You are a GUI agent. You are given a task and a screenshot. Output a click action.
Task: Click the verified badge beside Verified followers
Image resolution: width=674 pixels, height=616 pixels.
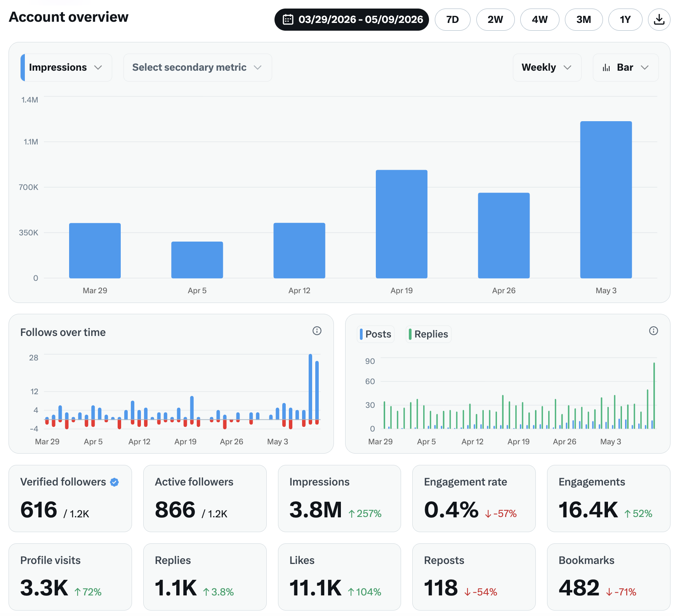(x=115, y=482)
